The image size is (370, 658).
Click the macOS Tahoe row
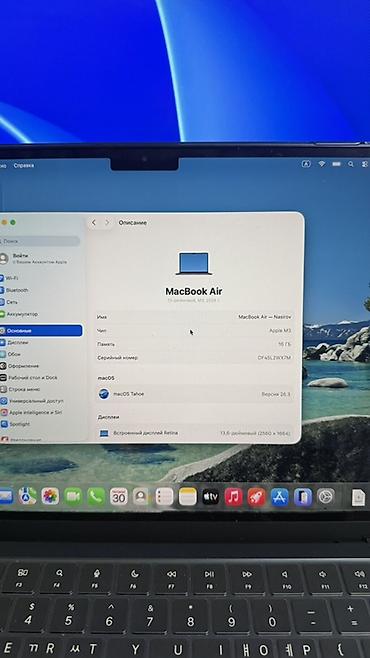point(194,394)
